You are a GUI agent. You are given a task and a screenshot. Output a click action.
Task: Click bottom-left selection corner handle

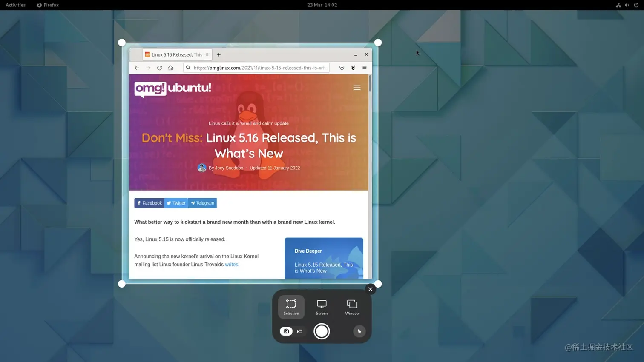(x=122, y=284)
